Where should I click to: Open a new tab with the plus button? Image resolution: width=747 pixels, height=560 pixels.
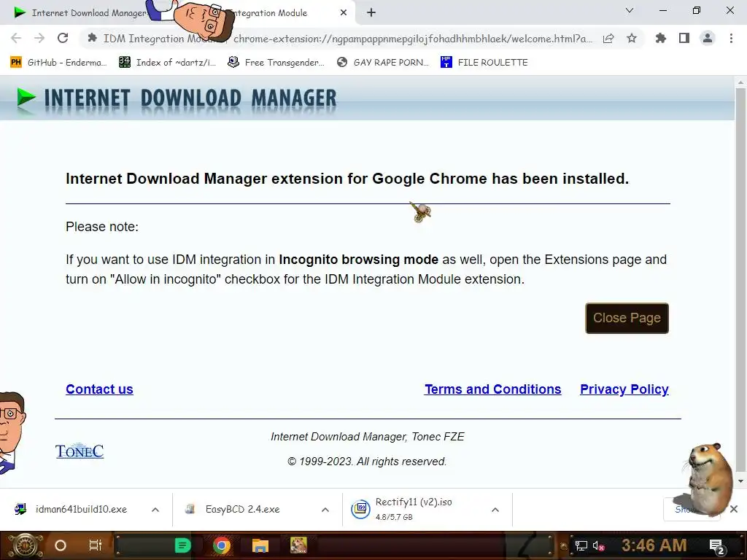point(371,12)
